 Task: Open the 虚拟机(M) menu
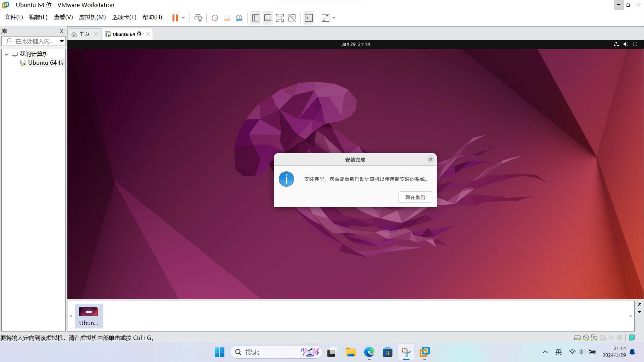[92, 17]
